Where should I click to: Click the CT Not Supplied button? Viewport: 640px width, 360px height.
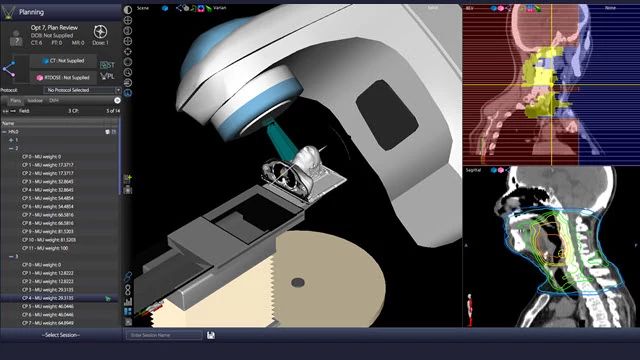pyautogui.click(x=63, y=61)
